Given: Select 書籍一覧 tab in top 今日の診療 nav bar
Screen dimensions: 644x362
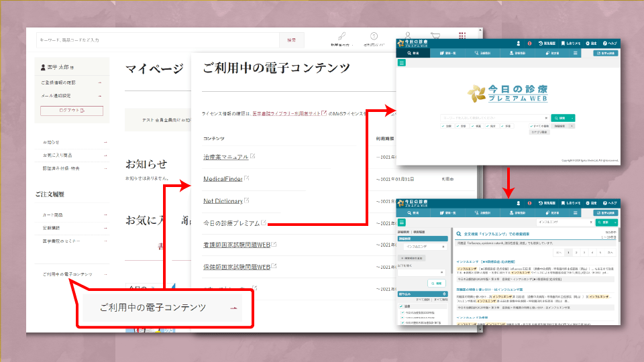Looking at the screenshot, I should pos(448,53).
